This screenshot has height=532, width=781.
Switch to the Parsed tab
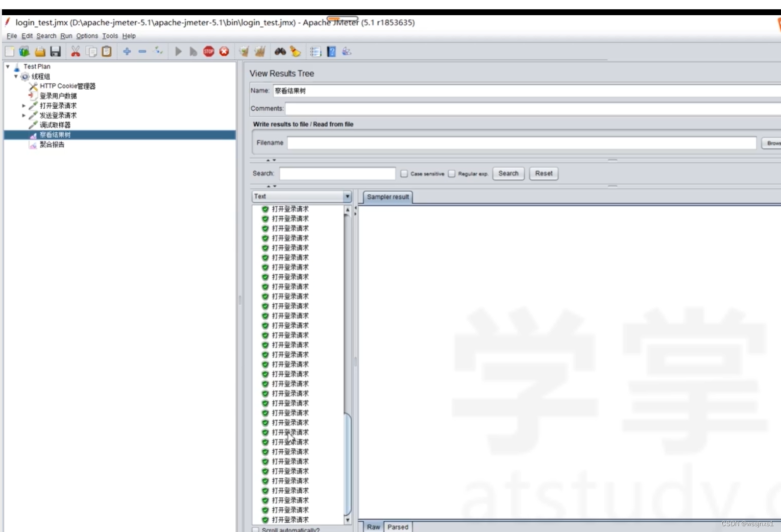[397, 527]
